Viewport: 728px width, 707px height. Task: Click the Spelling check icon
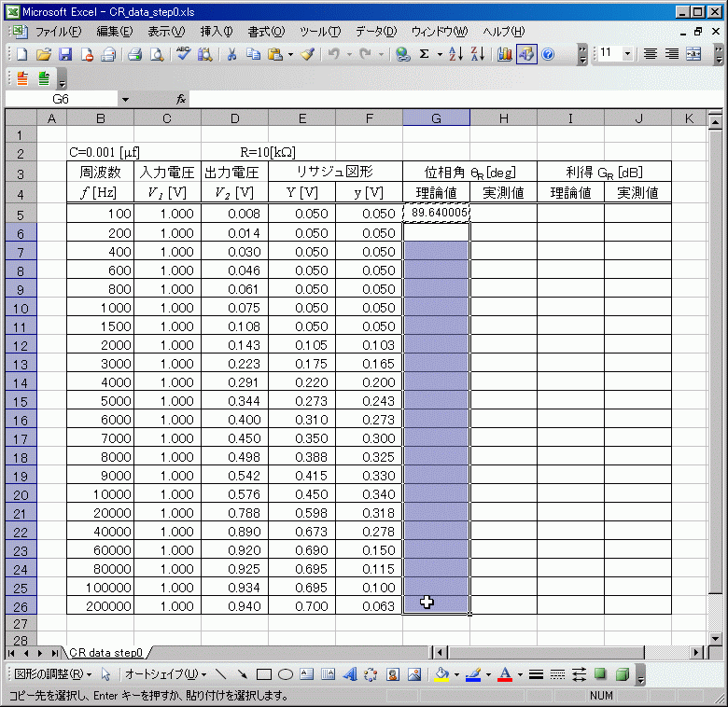coord(183,54)
